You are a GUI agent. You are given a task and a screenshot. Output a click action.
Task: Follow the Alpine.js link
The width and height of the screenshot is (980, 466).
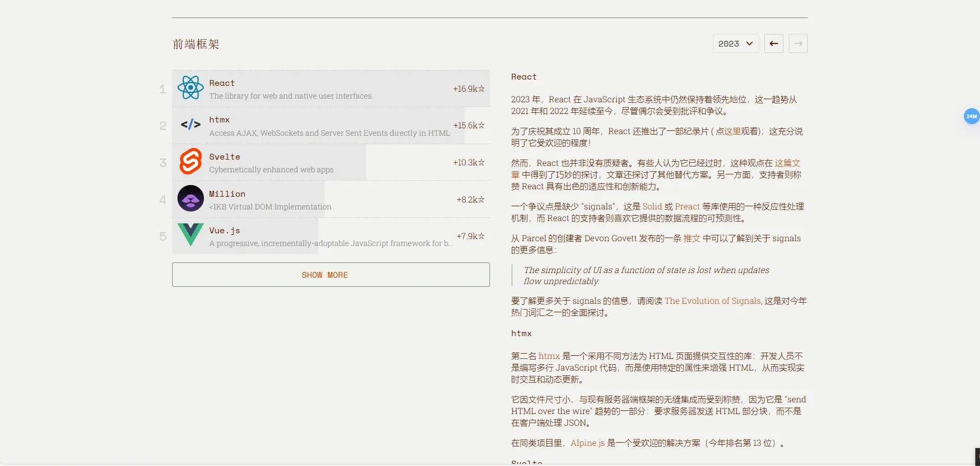pos(587,443)
